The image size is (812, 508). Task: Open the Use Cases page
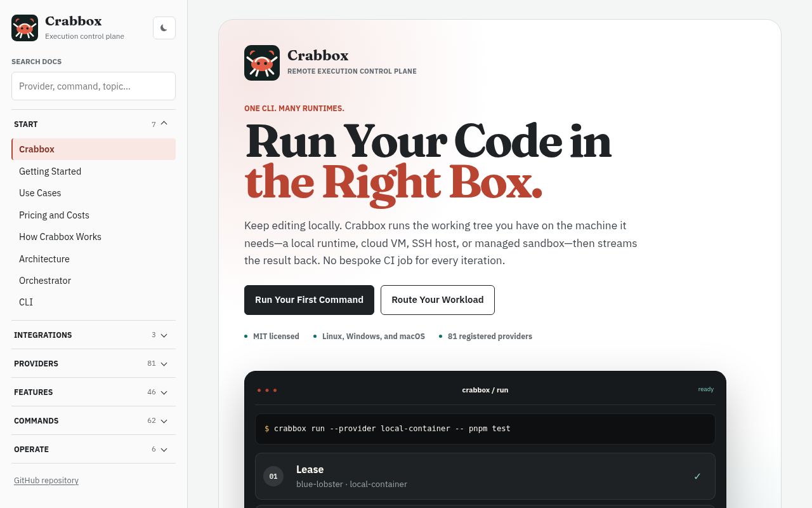click(x=93, y=193)
